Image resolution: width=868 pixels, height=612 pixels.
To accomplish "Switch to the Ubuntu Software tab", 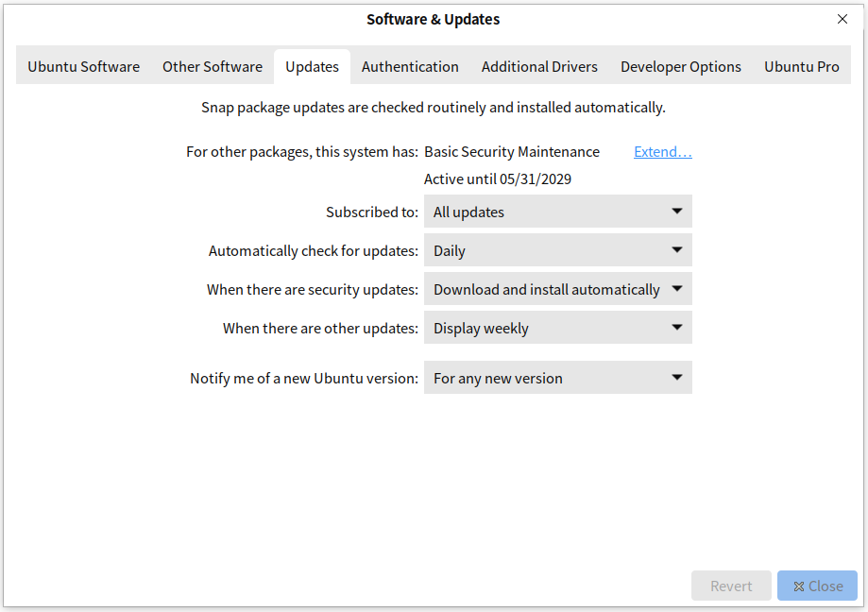I will click(83, 67).
